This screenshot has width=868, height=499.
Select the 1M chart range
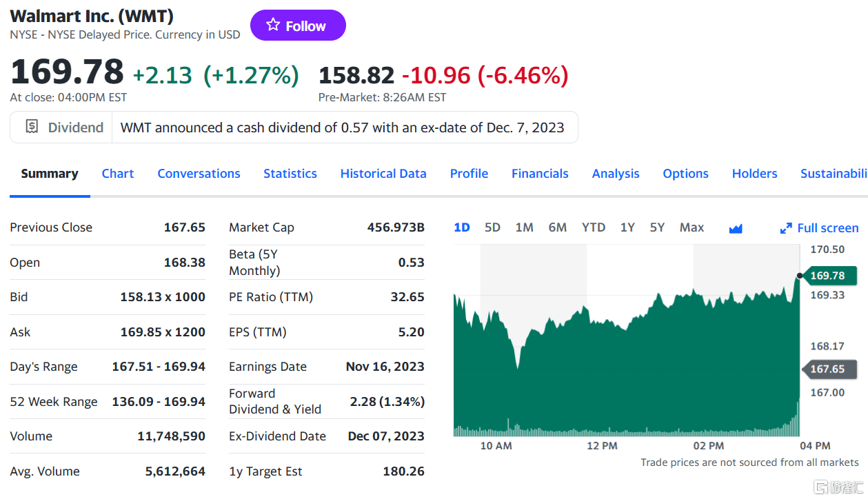(524, 227)
